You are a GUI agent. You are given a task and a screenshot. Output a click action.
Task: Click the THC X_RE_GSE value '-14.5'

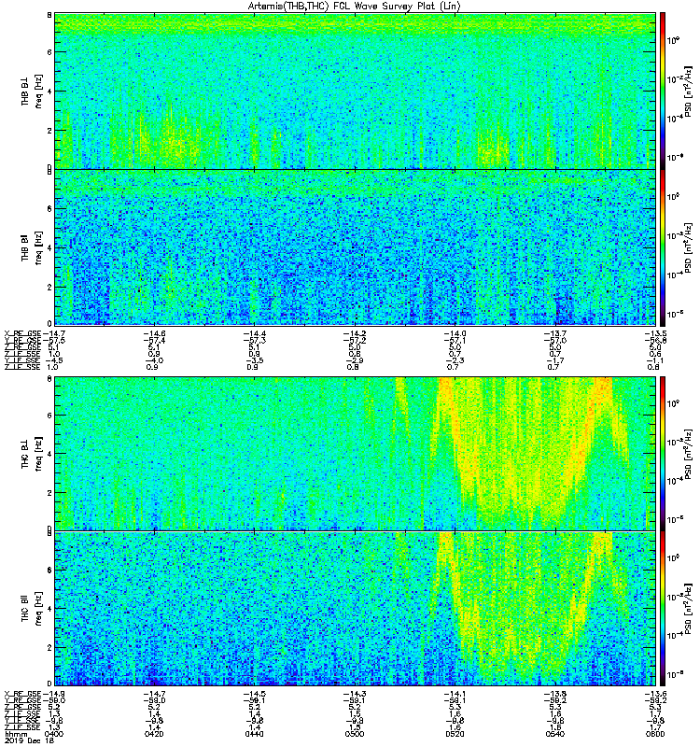[254, 694]
